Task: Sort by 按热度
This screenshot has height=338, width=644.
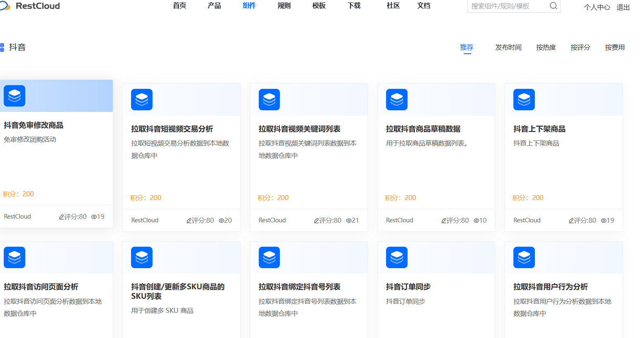Action: [x=546, y=47]
